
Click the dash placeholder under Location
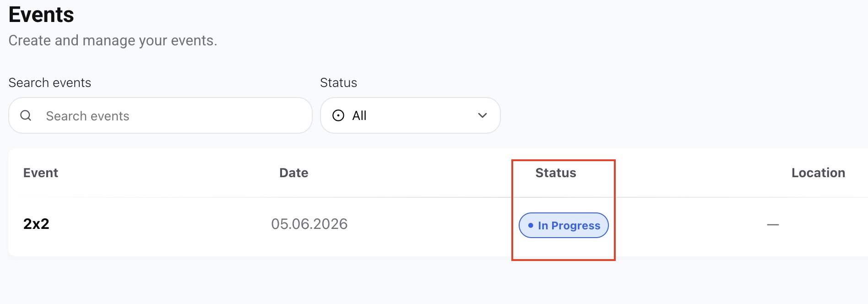(773, 225)
